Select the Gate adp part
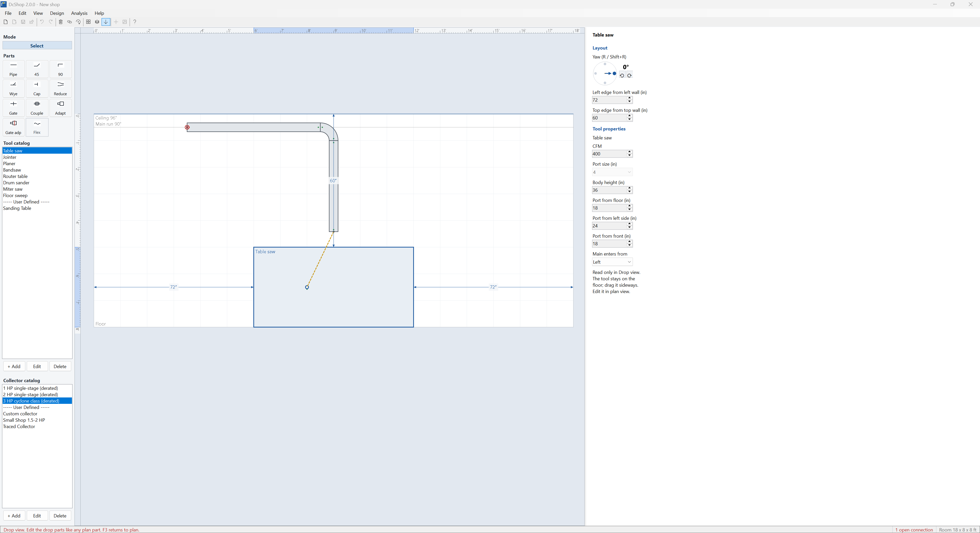Screen dimensions: 980x533 pos(13,127)
